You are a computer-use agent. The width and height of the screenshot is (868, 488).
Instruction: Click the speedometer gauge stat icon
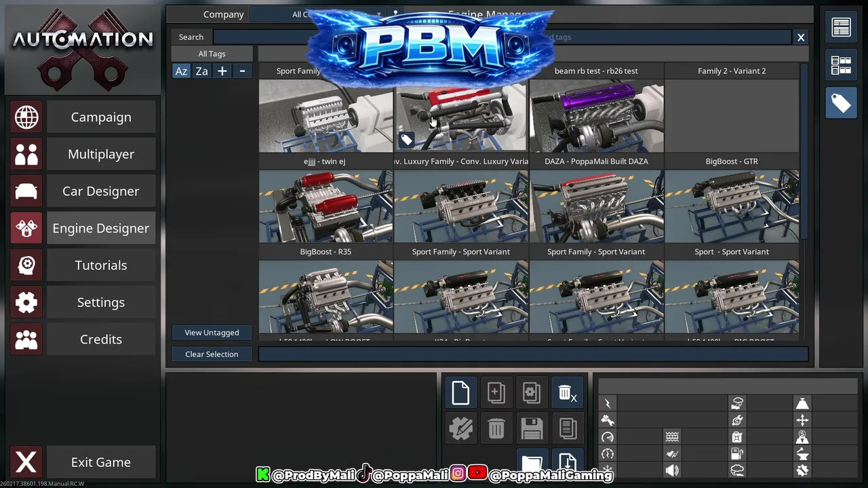click(608, 437)
